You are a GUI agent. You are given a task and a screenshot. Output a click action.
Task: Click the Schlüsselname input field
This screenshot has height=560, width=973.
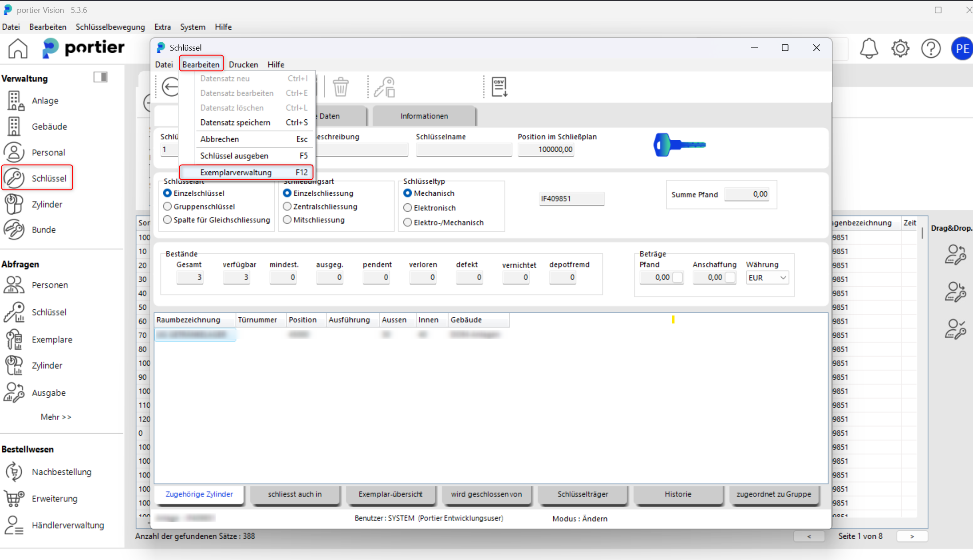click(463, 150)
